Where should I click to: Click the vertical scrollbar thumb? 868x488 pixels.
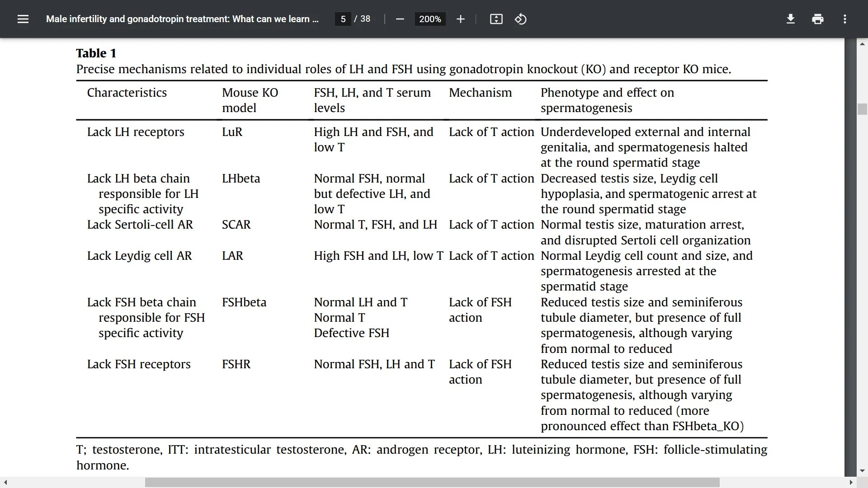(862, 109)
